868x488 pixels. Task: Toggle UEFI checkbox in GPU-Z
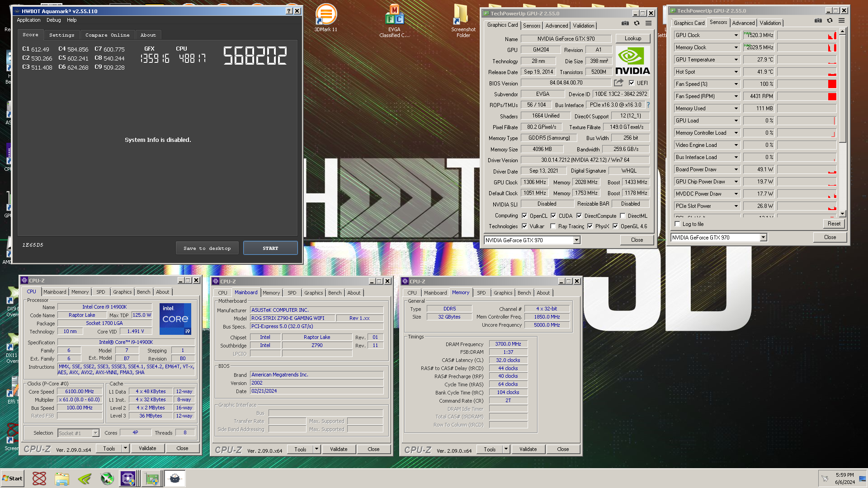click(632, 83)
